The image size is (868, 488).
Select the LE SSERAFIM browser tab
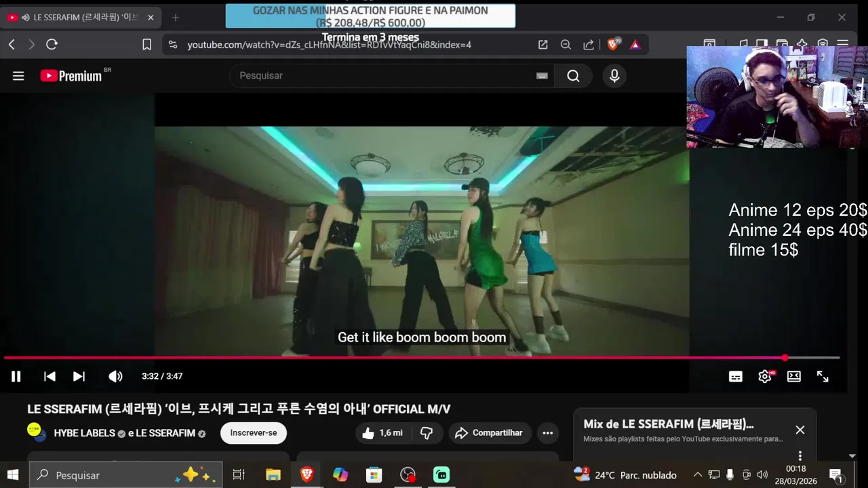click(x=80, y=18)
